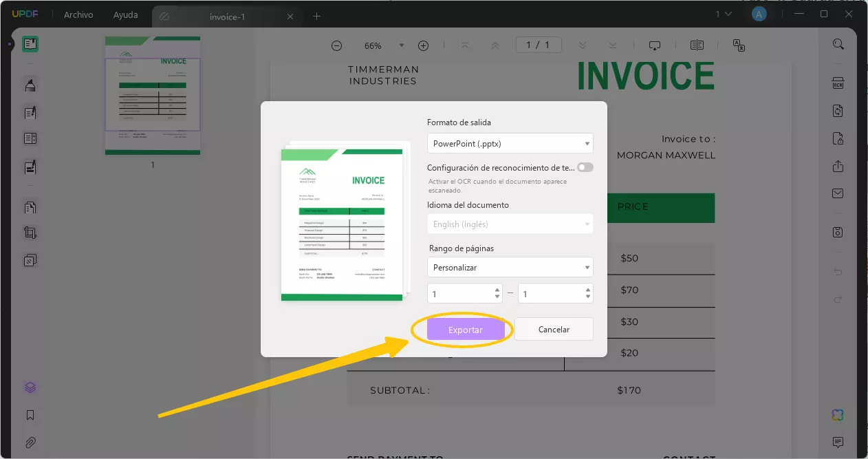The width and height of the screenshot is (868, 459).
Task: Open the Idioma del documento English dropdown
Action: coord(510,224)
